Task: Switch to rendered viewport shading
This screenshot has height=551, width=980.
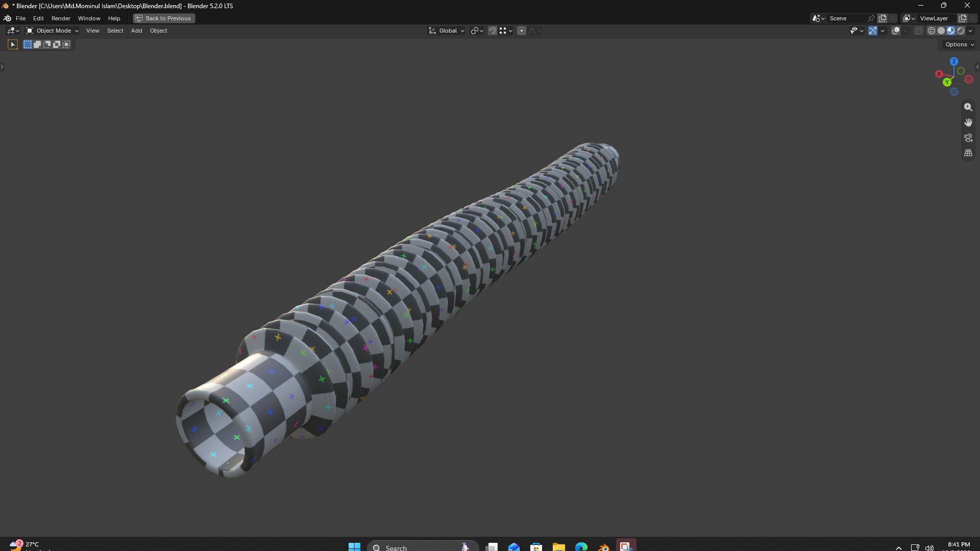Action: point(961,31)
